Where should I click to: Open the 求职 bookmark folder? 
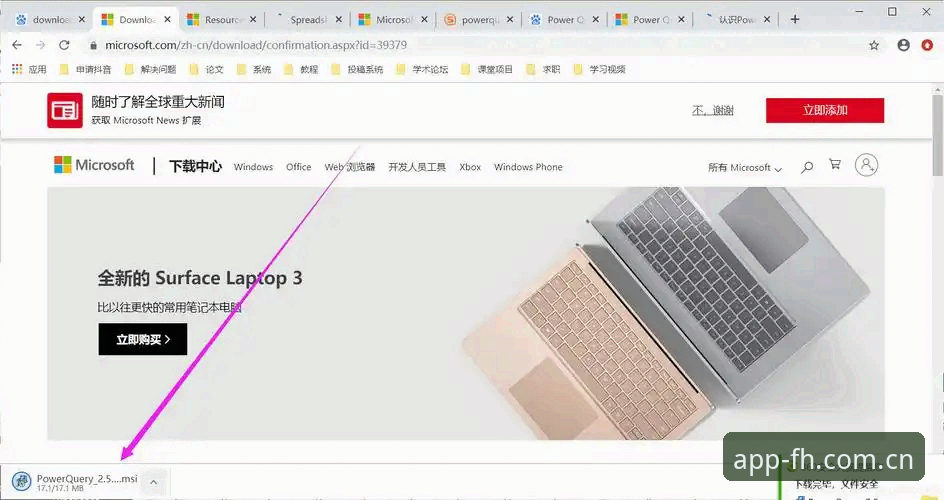click(544, 69)
